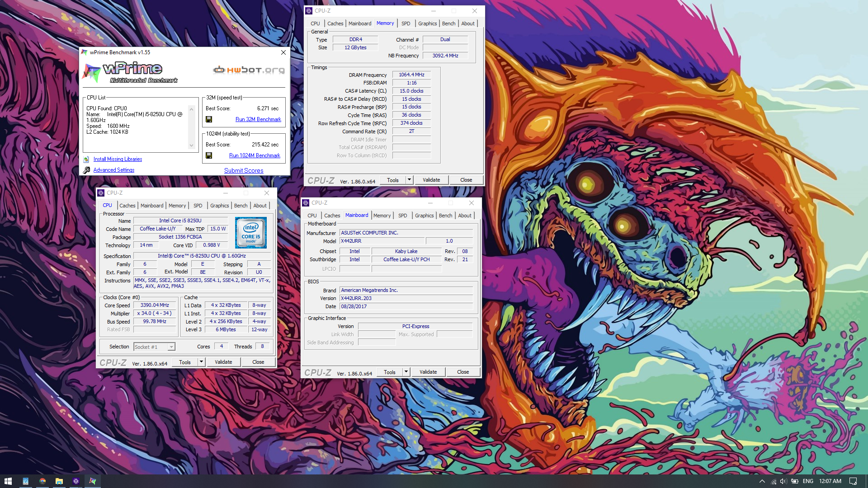This screenshot has height=488, width=868.
Task: Click the CPU-Z Mainboard window title icon
Action: point(306,203)
